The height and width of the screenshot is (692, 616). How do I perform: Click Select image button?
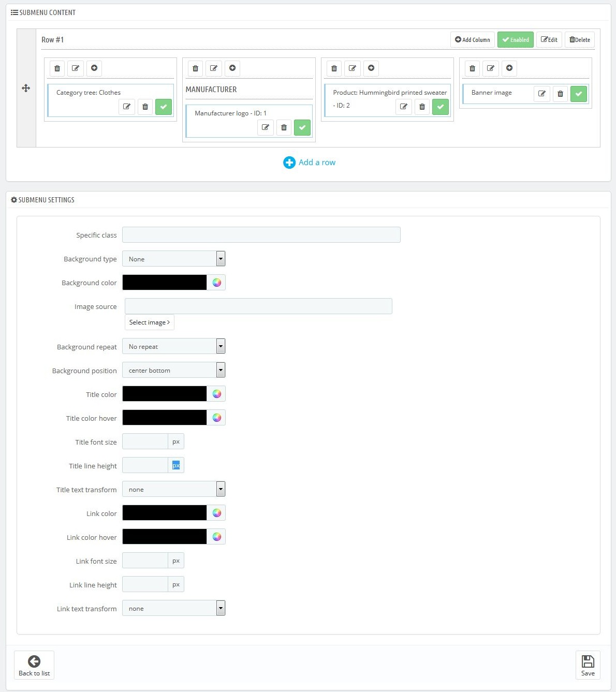pyautogui.click(x=150, y=322)
